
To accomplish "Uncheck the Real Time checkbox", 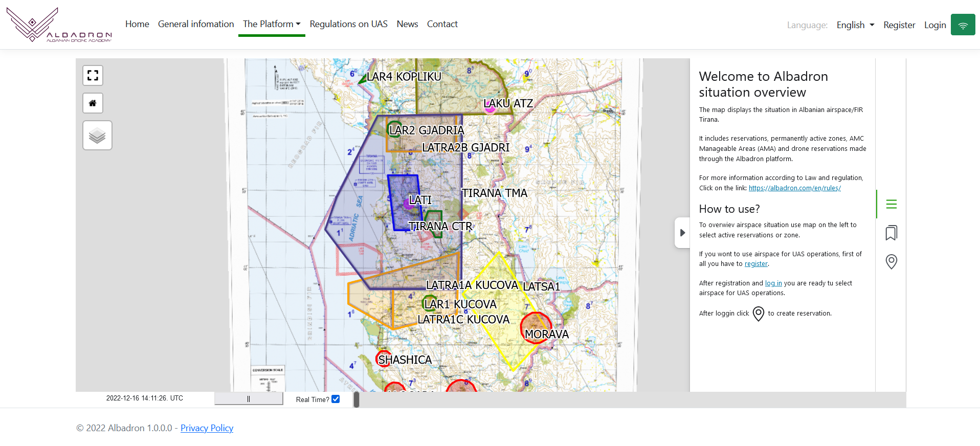I will 336,399.
